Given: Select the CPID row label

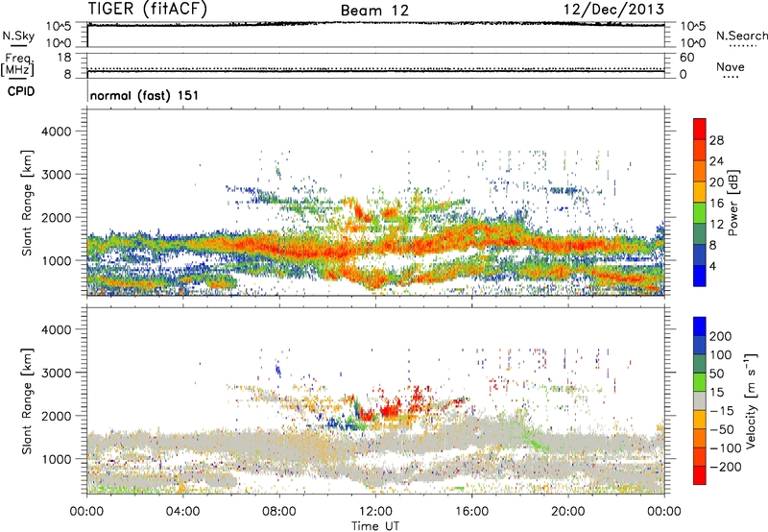Looking at the screenshot, I should (21, 91).
